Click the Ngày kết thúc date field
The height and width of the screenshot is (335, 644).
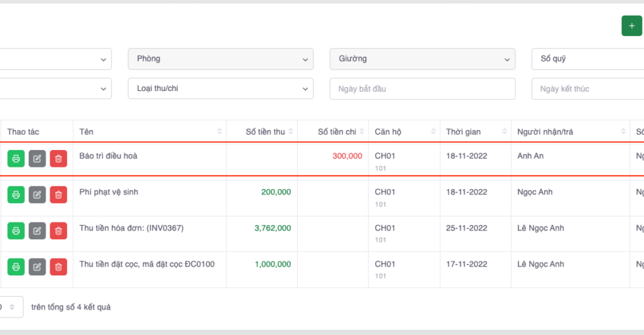tap(587, 88)
